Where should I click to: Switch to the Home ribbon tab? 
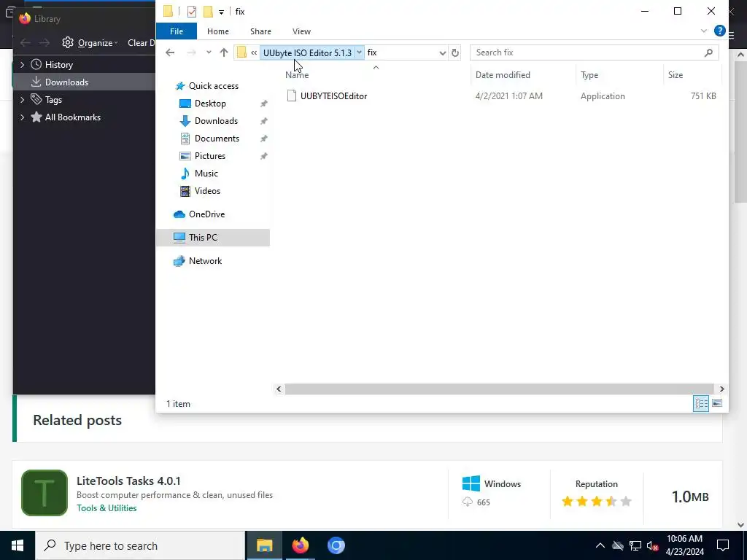point(217,31)
